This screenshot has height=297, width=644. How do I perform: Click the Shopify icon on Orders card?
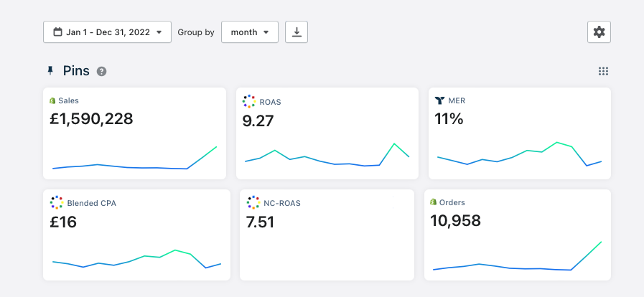(x=434, y=203)
